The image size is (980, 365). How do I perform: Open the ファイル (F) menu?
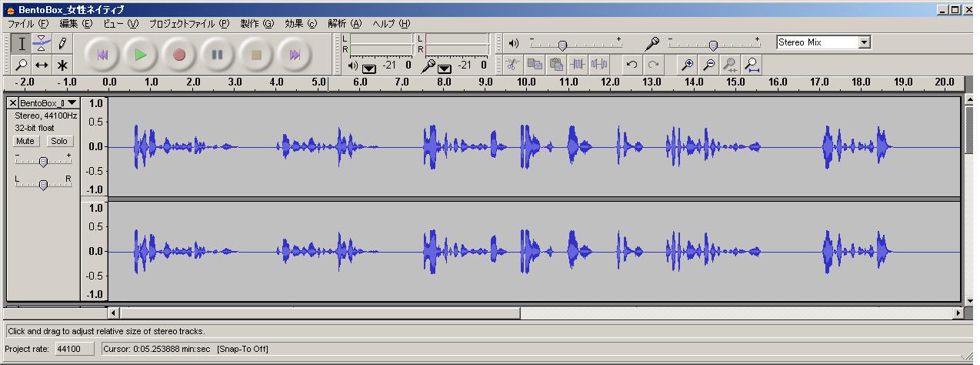tap(28, 24)
